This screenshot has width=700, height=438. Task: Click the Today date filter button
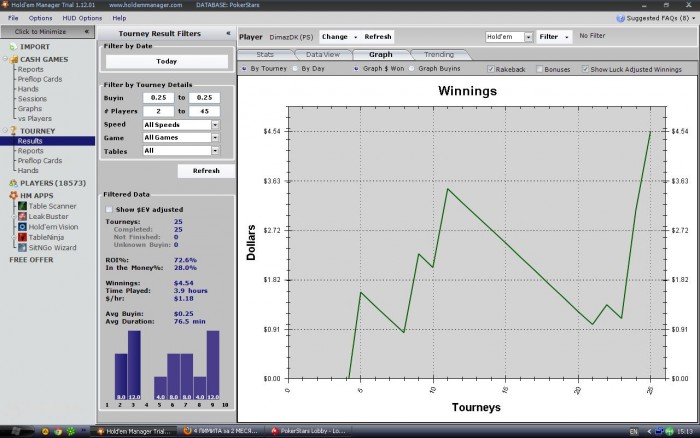tap(167, 62)
